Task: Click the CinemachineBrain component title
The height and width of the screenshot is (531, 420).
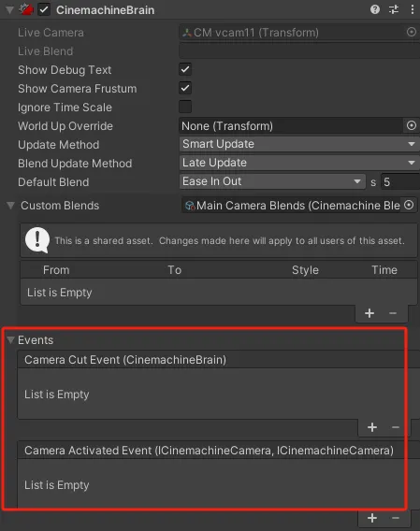Action: (106, 10)
